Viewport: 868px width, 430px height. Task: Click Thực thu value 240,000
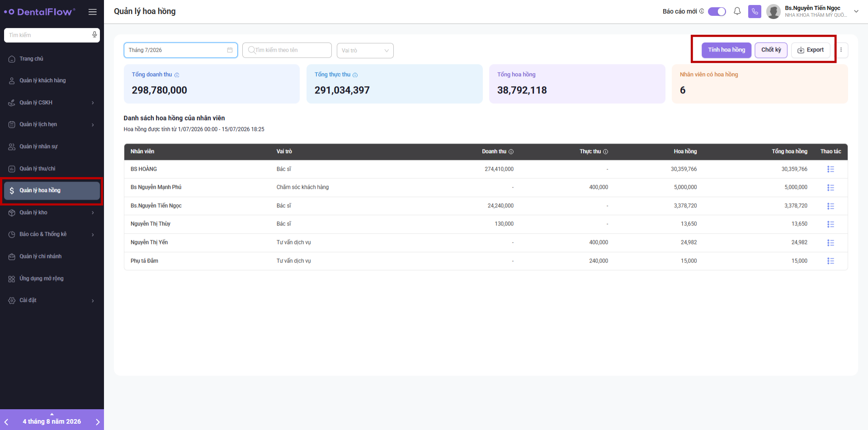coord(599,261)
